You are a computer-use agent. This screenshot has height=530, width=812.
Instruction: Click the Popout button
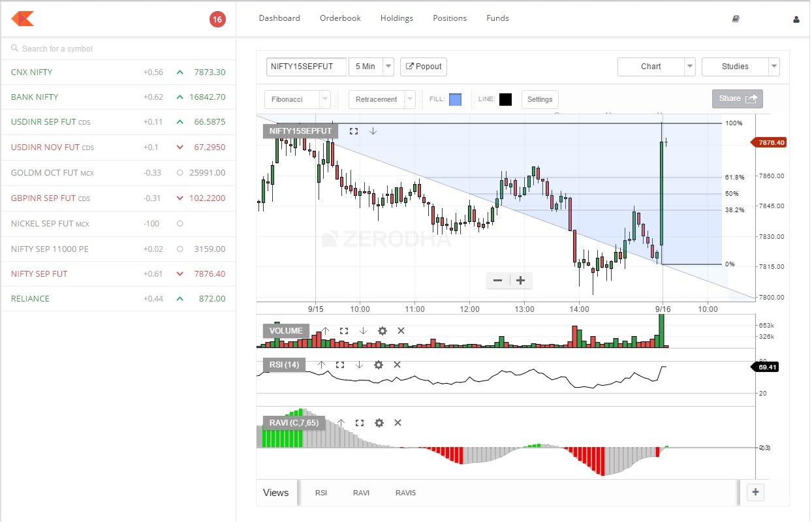point(424,67)
